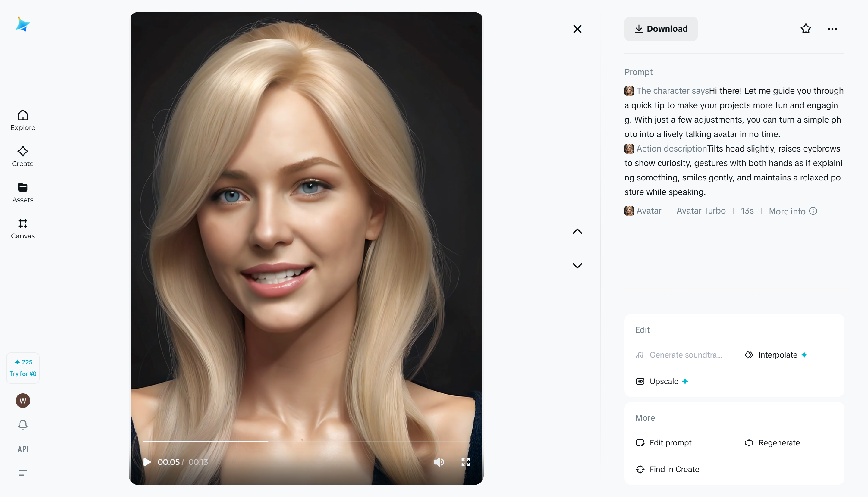Toggle fullscreen playback
868x497 pixels.
coord(465,462)
